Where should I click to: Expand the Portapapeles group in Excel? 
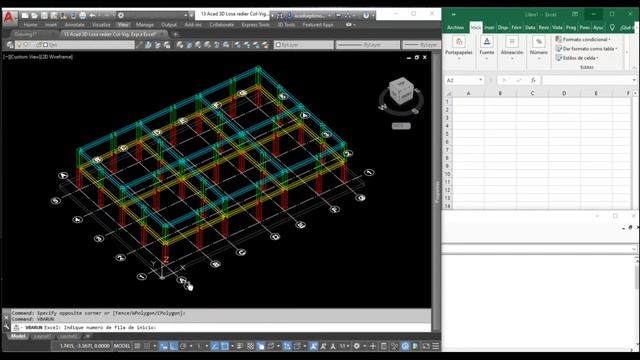coord(459,48)
